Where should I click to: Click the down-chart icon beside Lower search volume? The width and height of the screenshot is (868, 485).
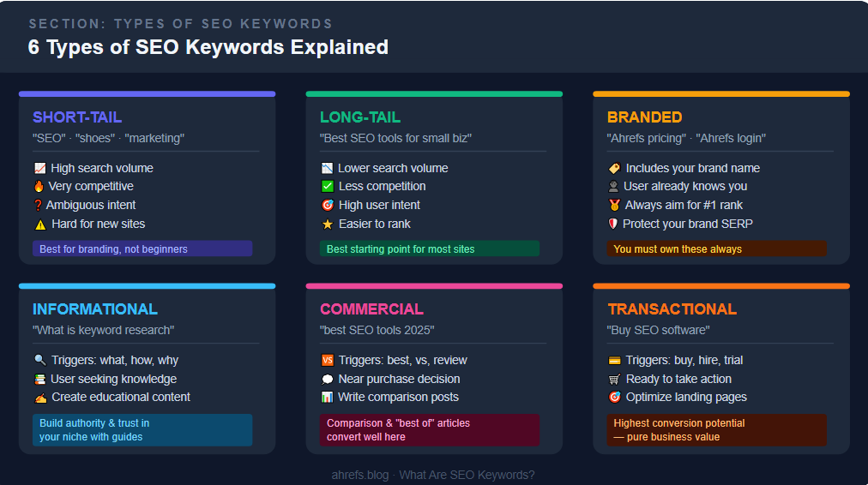pyautogui.click(x=327, y=168)
